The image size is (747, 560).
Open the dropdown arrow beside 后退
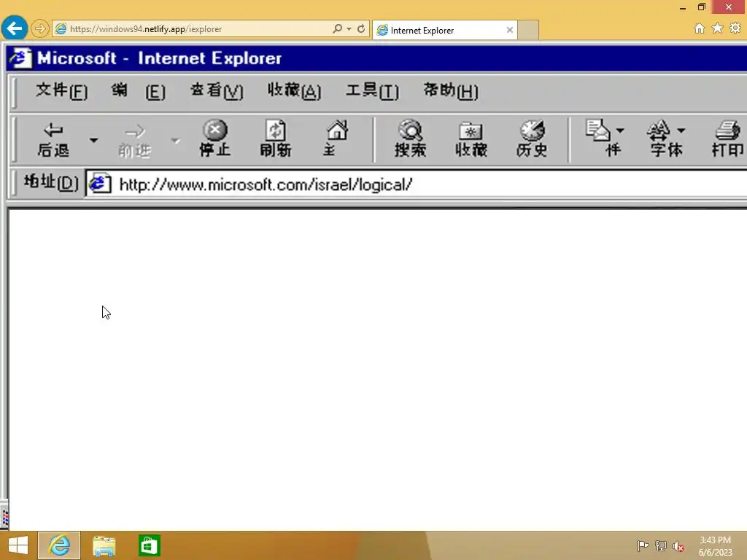(94, 140)
